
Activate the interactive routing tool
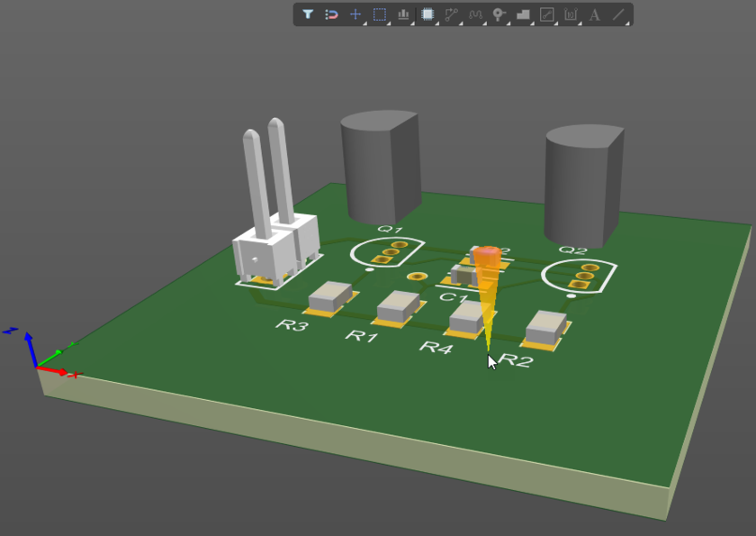click(x=452, y=14)
